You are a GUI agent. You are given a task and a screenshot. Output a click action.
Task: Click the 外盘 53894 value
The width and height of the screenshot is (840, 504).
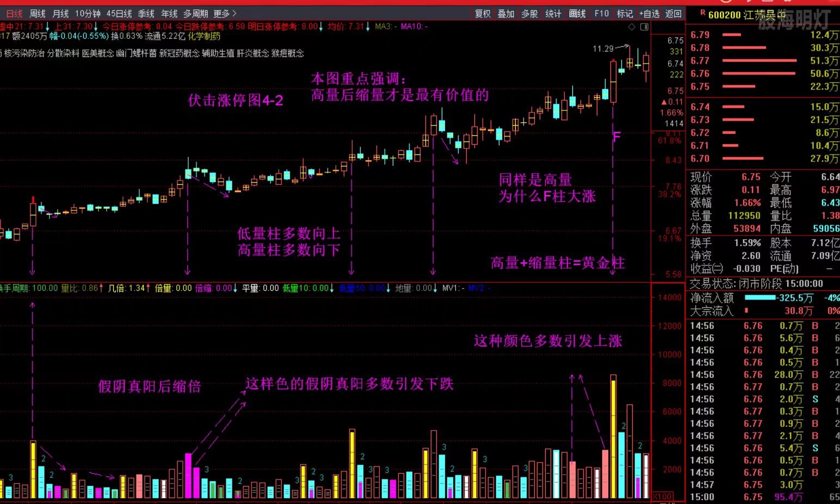coord(747,229)
